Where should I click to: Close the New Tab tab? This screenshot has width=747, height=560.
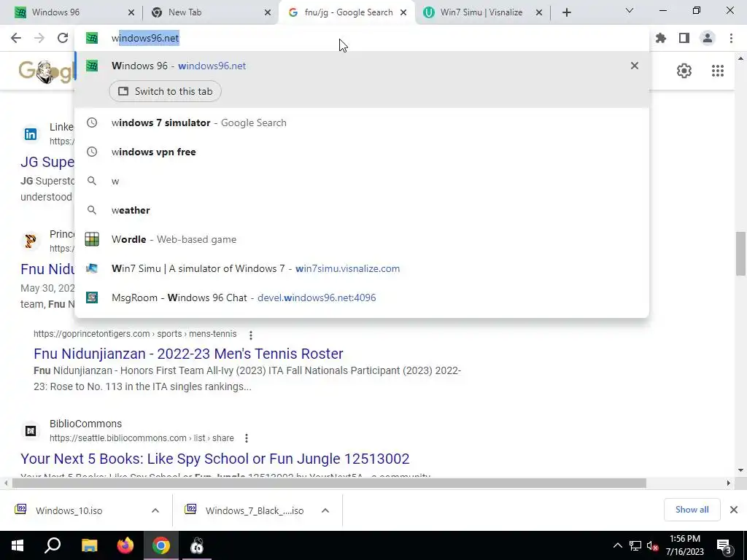(x=268, y=12)
